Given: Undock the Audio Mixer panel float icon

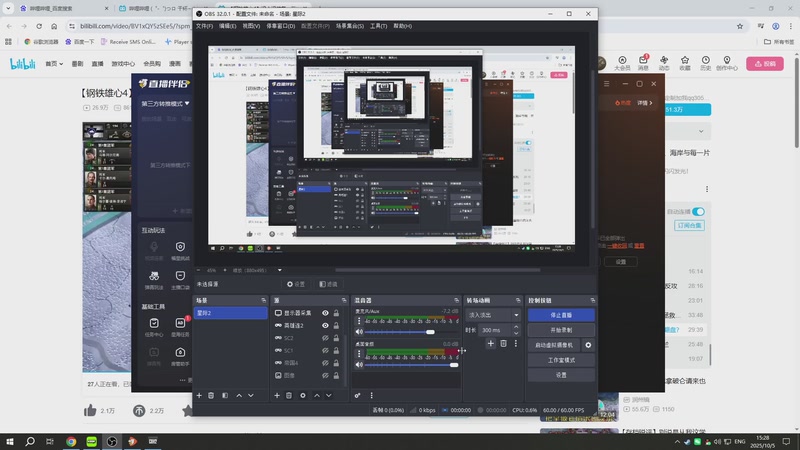Looking at the screenshot, I should click(457, 301).
